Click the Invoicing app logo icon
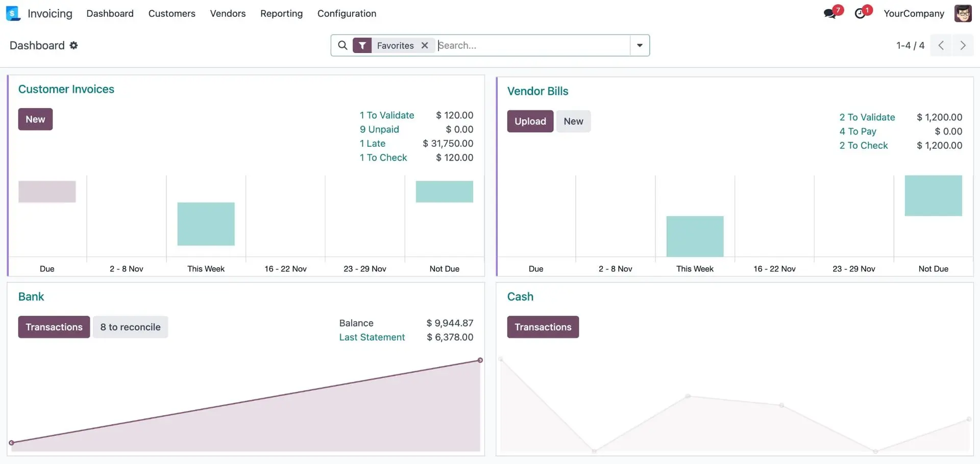The width and height of the screenshot is (980, 464). tap(13, 13)
